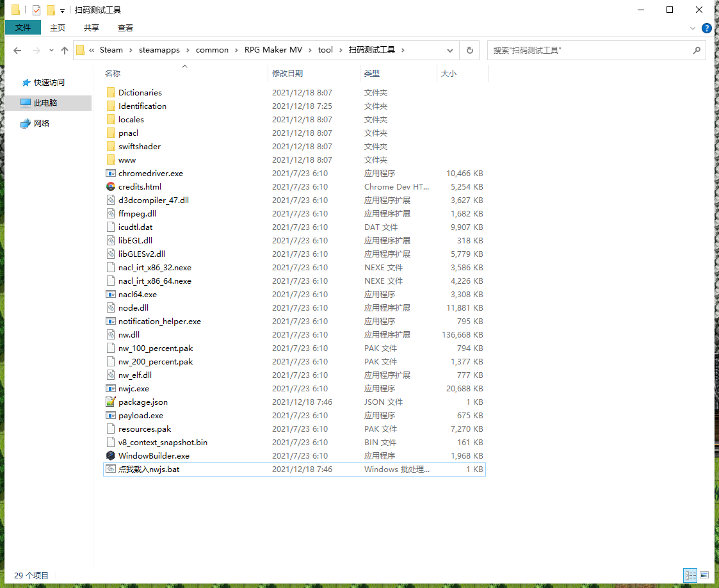
Task: Open the 文件 menu tab
Action: (x=23, y=28)
